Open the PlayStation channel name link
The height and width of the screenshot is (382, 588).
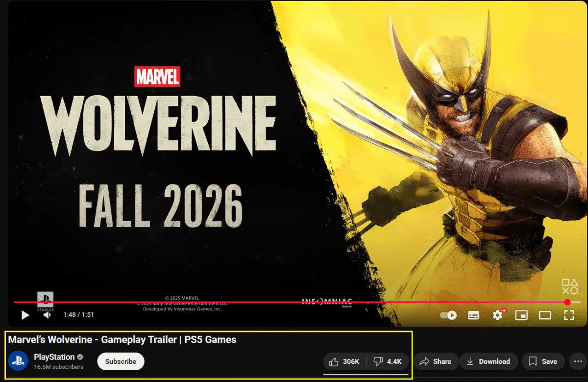(54, 357)
